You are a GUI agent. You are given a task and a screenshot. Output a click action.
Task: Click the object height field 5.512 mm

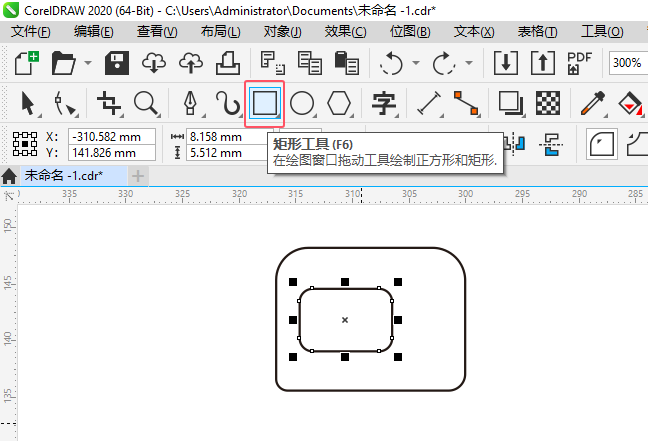[x=228, y=153]
